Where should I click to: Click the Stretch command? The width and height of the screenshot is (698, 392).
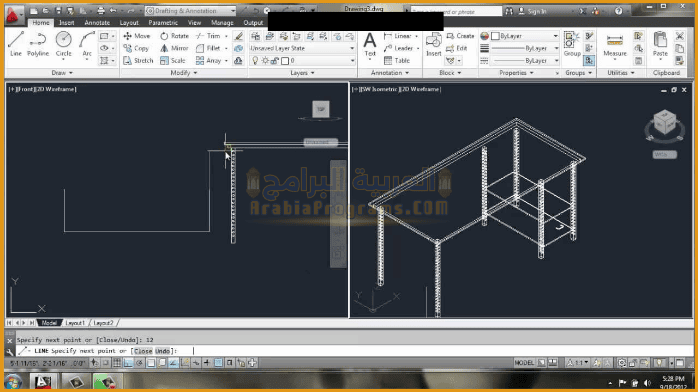138,61
